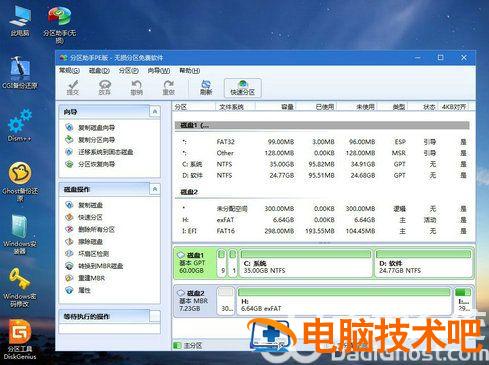Open the 常规(G) menu
This screenshot has width=489, height=365.
[x=69, y=70]
